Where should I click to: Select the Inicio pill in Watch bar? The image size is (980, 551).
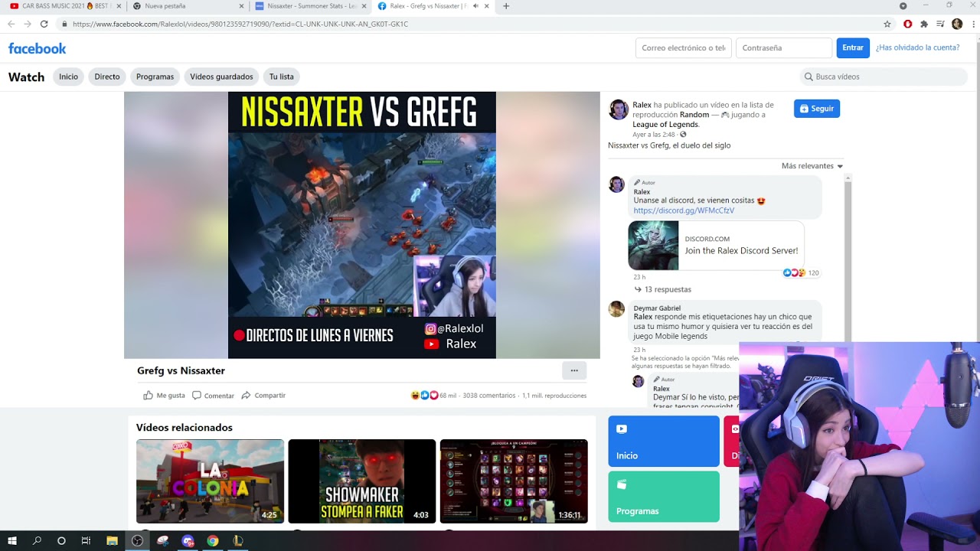point(69,77)
